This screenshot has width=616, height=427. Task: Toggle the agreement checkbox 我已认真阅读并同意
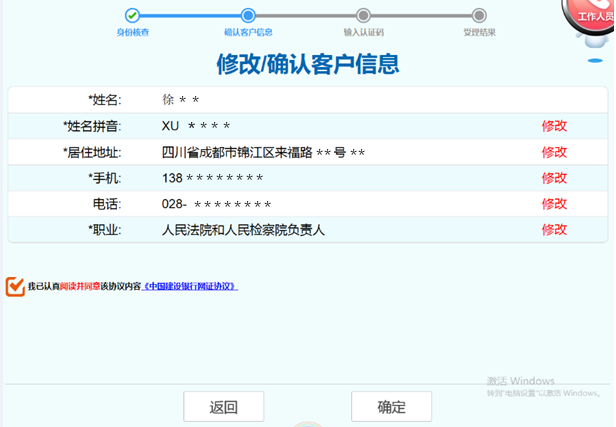pyautogui.click(x=15, y=287)
